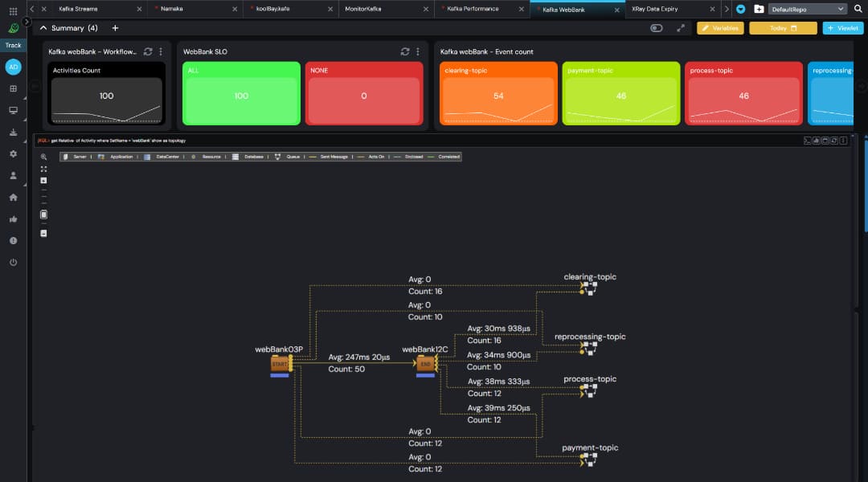The width and height of the screenshot is (868, 482).
Task: Open the search magnifier at top right
Action: [858, 9]
